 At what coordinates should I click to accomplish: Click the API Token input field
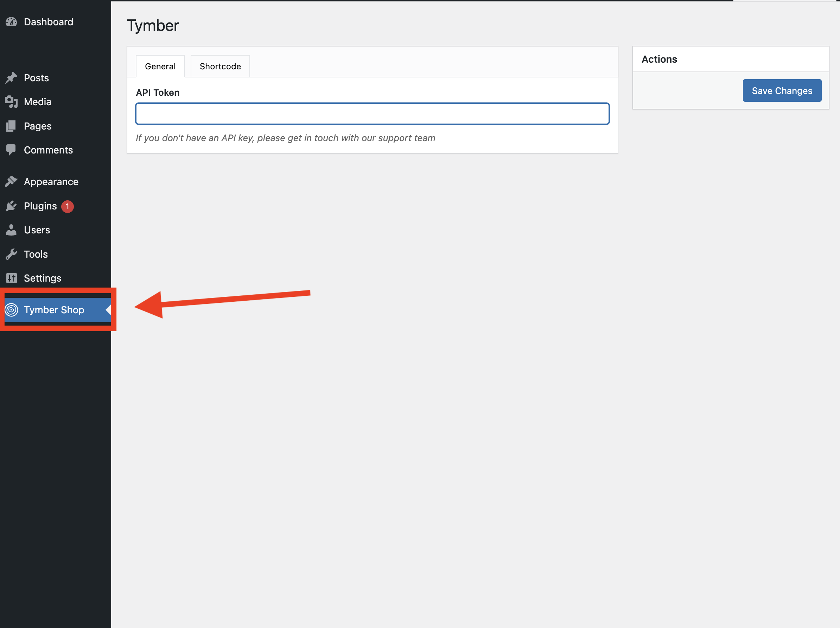pos(373,114)
